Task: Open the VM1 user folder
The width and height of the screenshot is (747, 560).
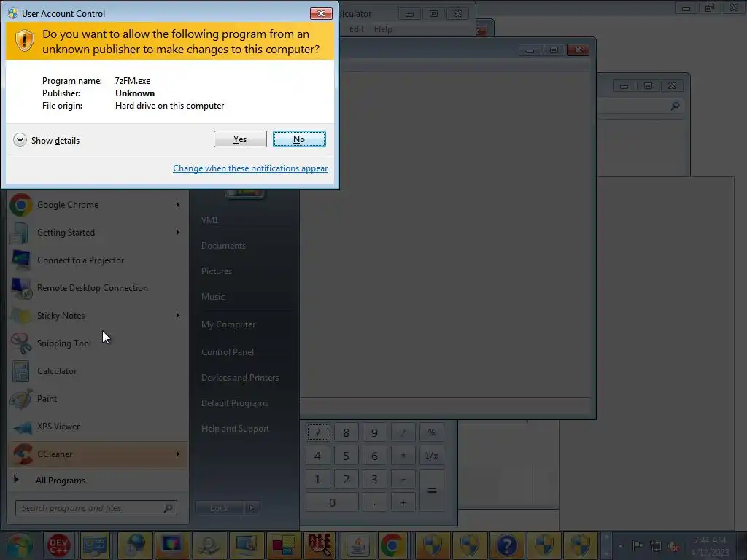Action: [209, 220]
